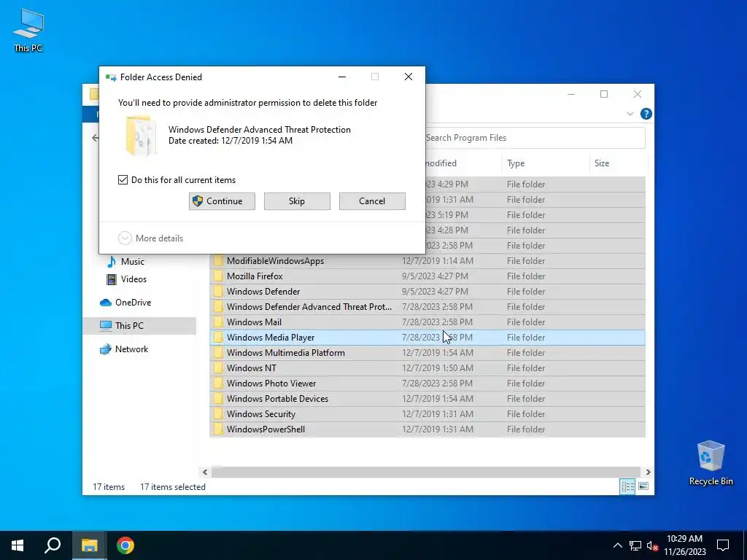Click the horizontal scrollbar track
The height and width of the screenshot is (560, 747).
pos(426,472)
